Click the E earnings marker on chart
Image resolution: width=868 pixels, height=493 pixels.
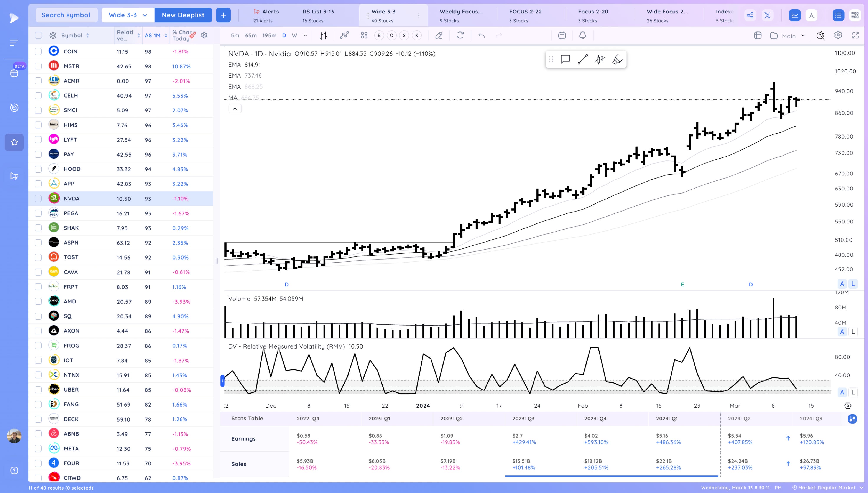(x=682, y=285)
